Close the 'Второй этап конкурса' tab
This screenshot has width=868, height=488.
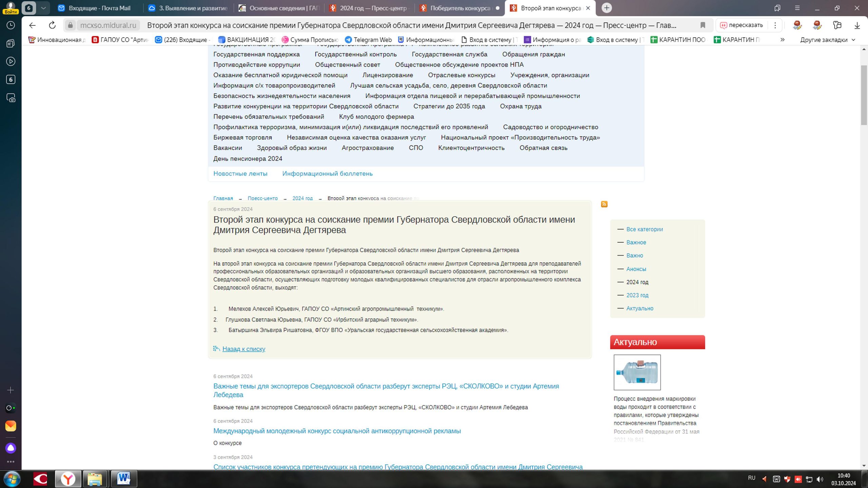(588, 8)
